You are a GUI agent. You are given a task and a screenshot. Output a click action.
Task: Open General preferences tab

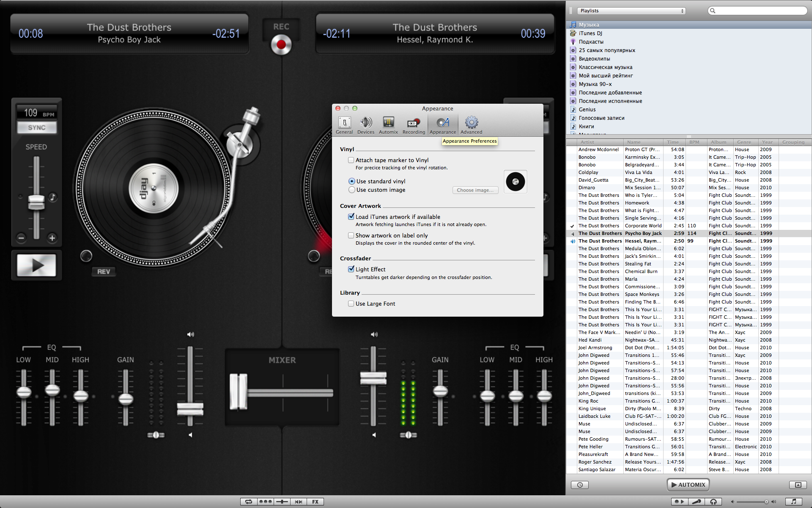[x=344, y=125]
